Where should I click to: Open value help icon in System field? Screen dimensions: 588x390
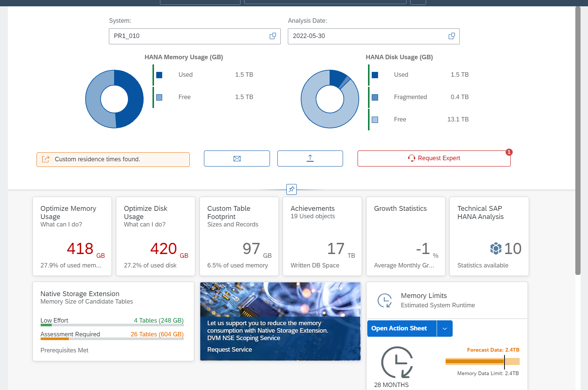click(x=273, y=36)
